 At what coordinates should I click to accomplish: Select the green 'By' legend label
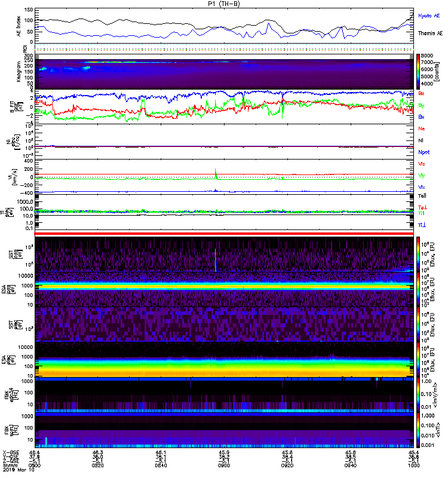pos(421,106)
